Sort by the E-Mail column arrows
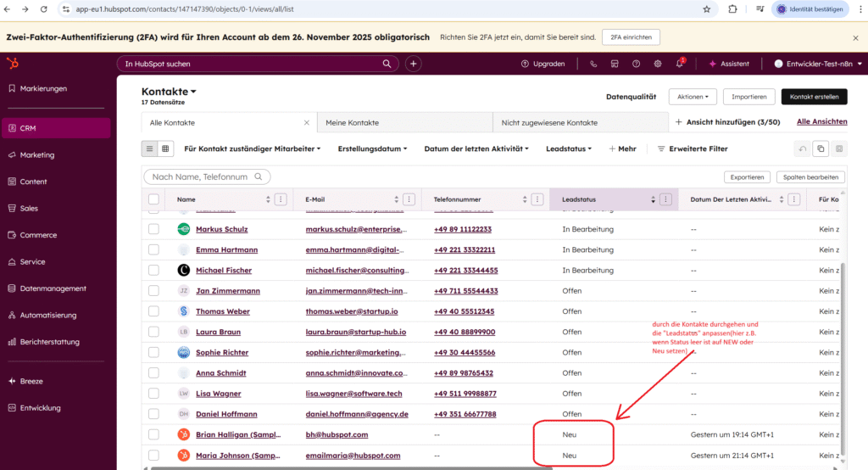Screen dimensions: 868x470 tap(397, 199)
